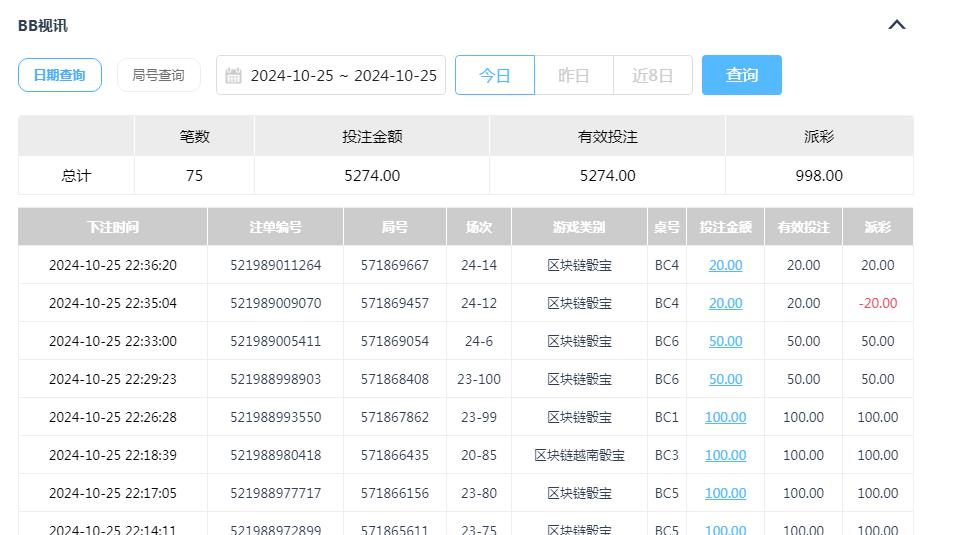
Task: Open 50.00 bet link for order 521989005411
Action: coord(725,341)
